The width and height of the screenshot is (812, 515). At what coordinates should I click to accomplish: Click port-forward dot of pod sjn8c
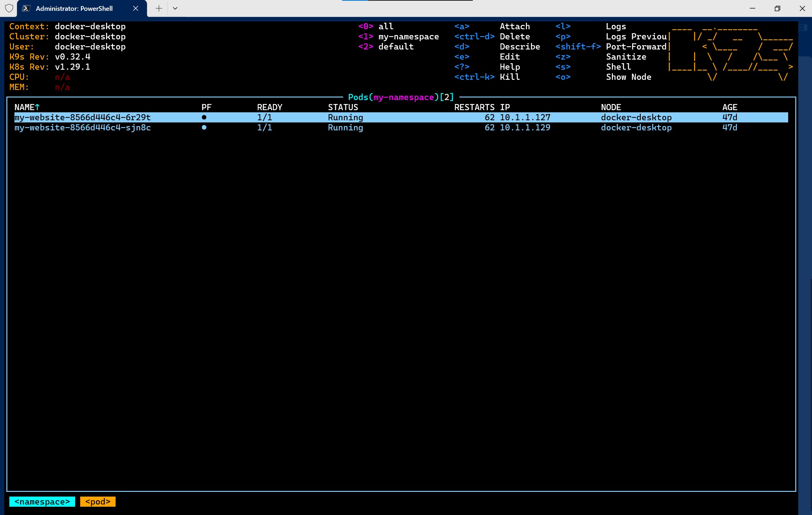204,127
